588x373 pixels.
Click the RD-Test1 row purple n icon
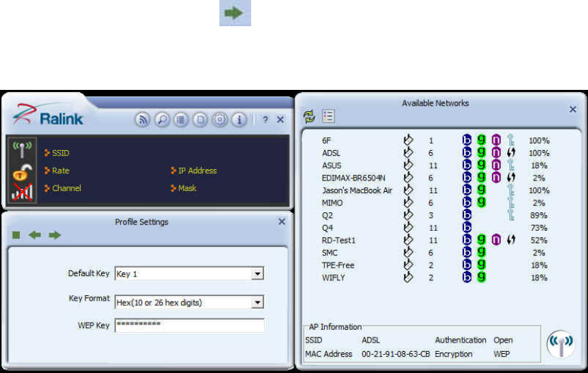click(496, 240)
